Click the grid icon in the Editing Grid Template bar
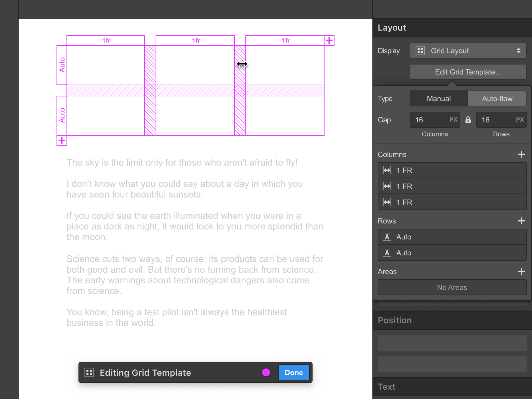Screen dimensions: 532x399 (89, 372)
